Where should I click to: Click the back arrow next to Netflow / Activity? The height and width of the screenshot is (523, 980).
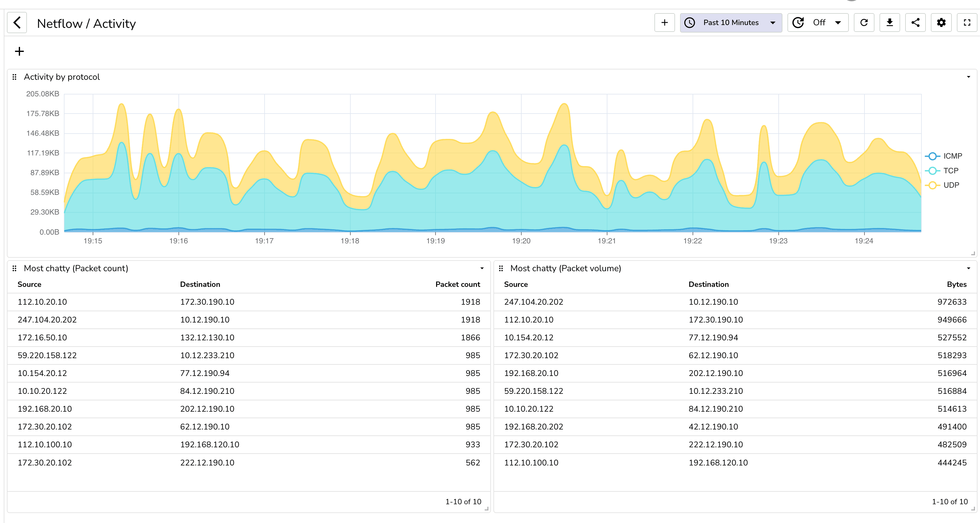click(17, 23)
